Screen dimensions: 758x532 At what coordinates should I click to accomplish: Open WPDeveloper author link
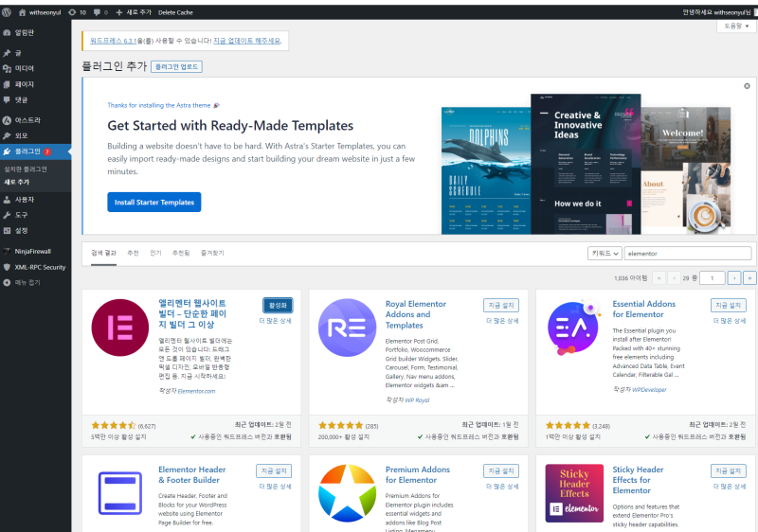point(649,389)
